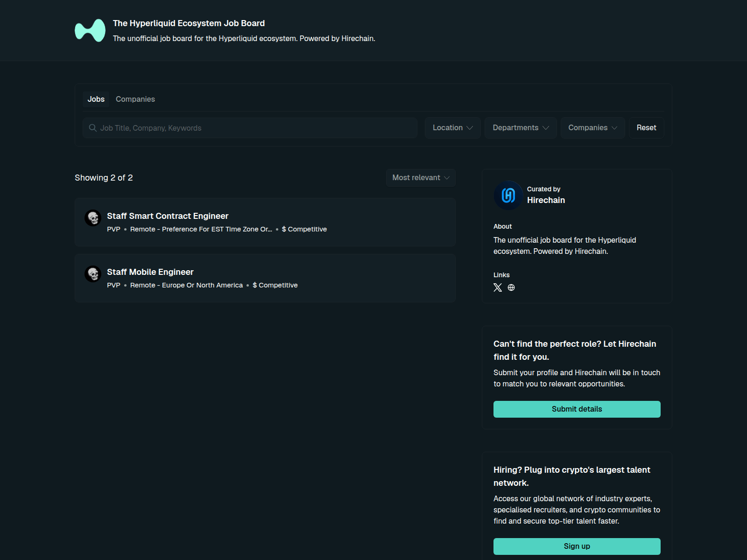Click the job title search input field
Screen dimensions: 747x560
(x=250, y=127)
